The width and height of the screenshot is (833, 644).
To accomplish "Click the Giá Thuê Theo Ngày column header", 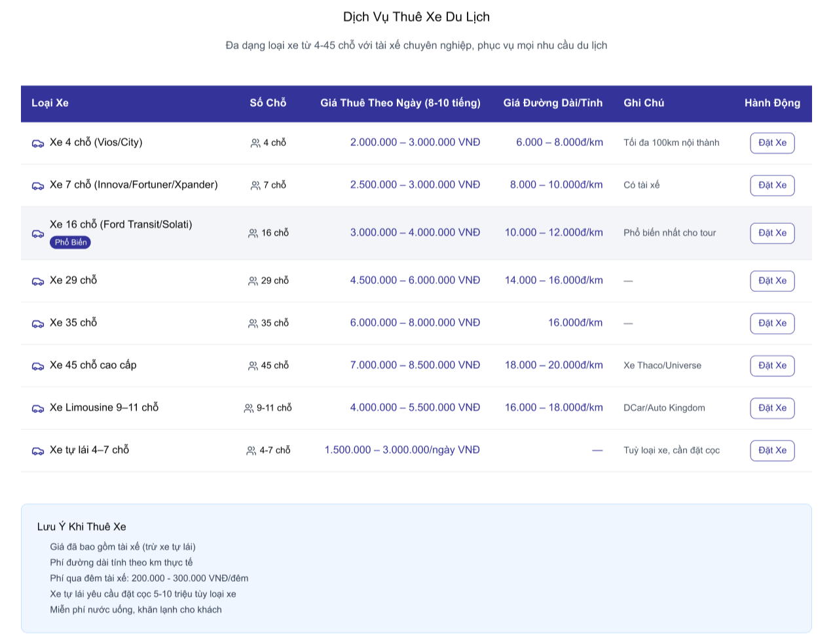I will point(400,103).
